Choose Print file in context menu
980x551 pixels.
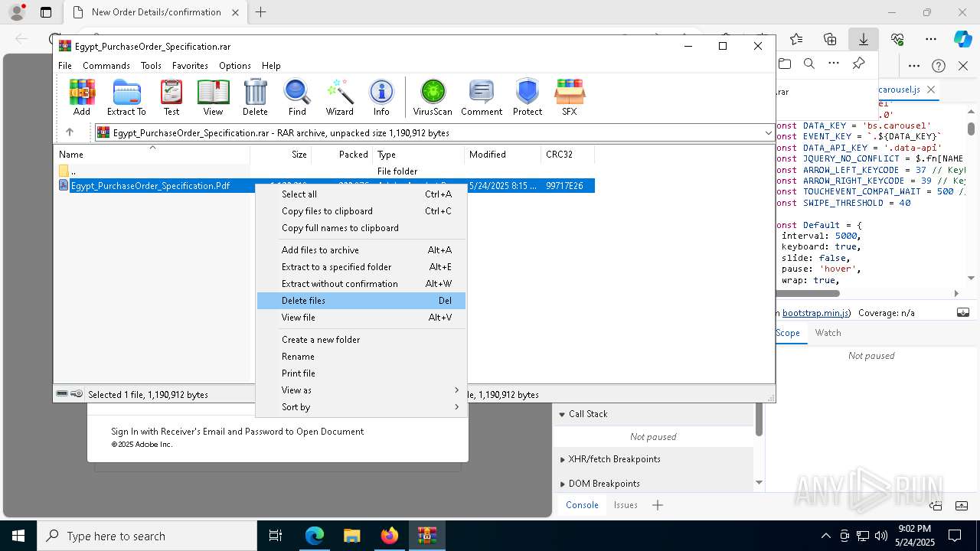[x=361, y=373]
